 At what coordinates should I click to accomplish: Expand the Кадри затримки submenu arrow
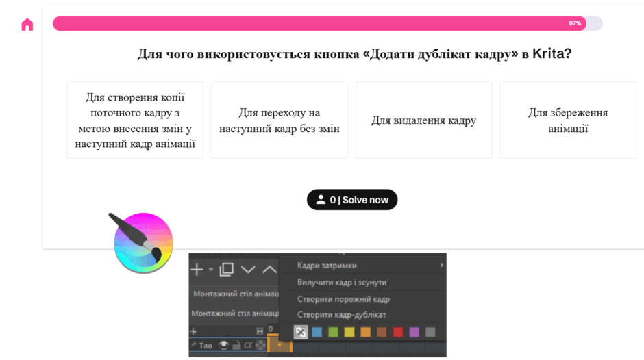441,265
